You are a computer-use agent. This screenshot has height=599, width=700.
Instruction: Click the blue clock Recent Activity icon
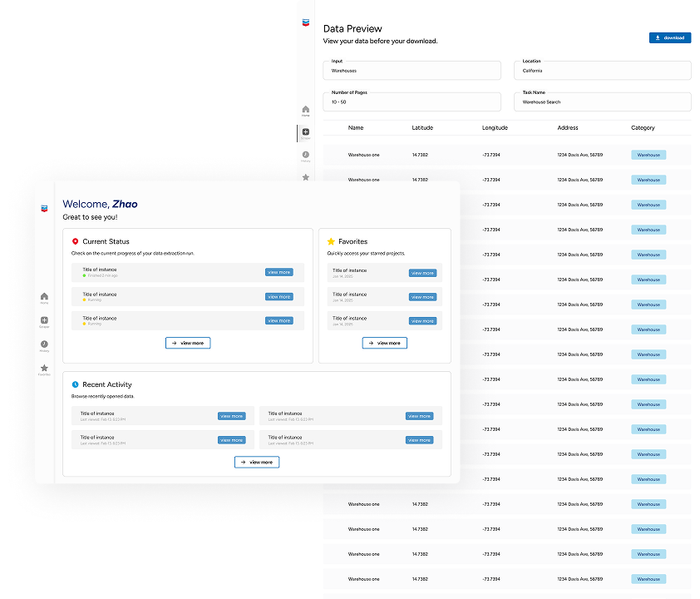tap(76, 384)
